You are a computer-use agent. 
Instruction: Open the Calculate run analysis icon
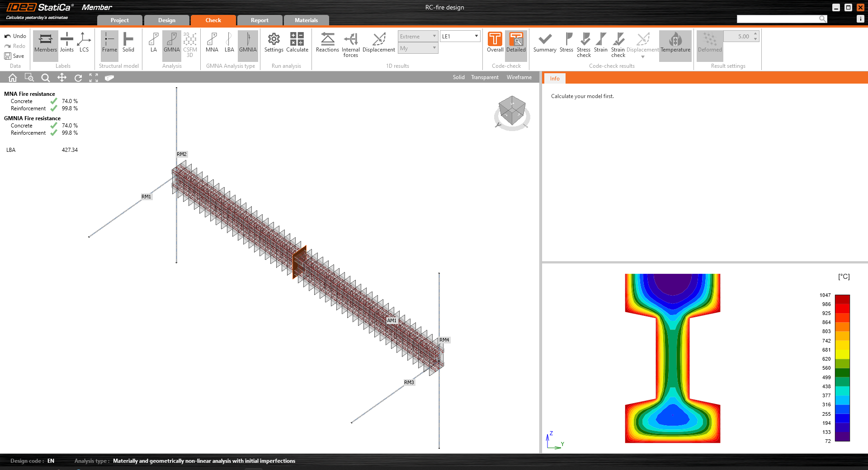297,43
